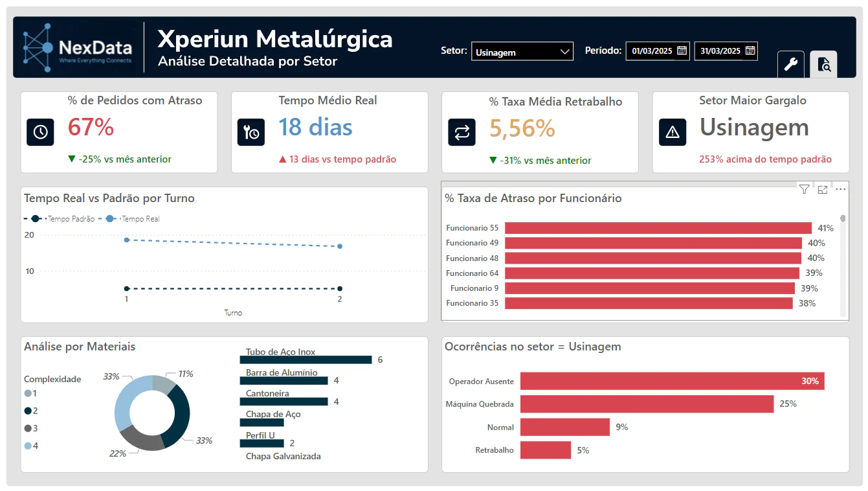Select Tempo Padrão legend entry
868x491 pixels.
[60, 219]
